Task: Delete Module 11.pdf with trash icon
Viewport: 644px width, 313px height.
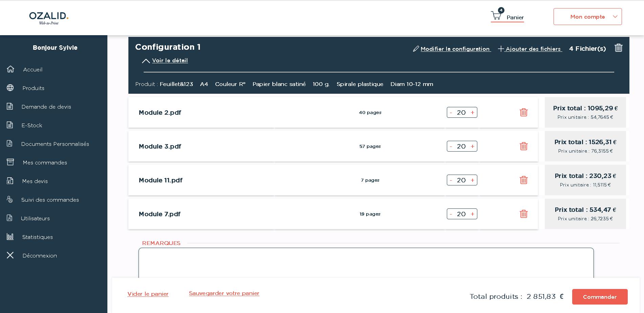Action: coord(523,180)
